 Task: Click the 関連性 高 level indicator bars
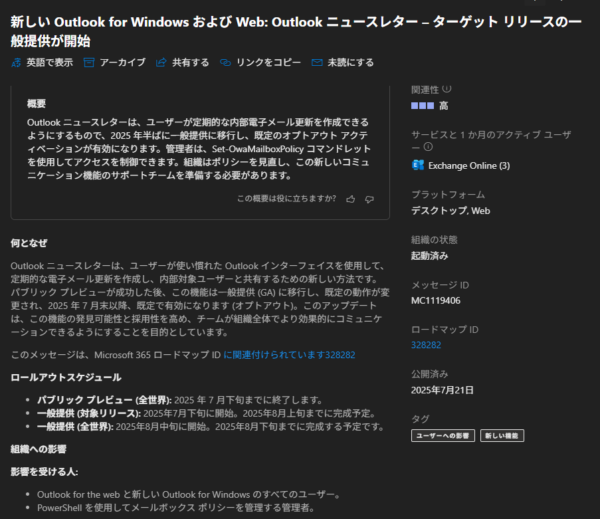click(x=421, y=105)
